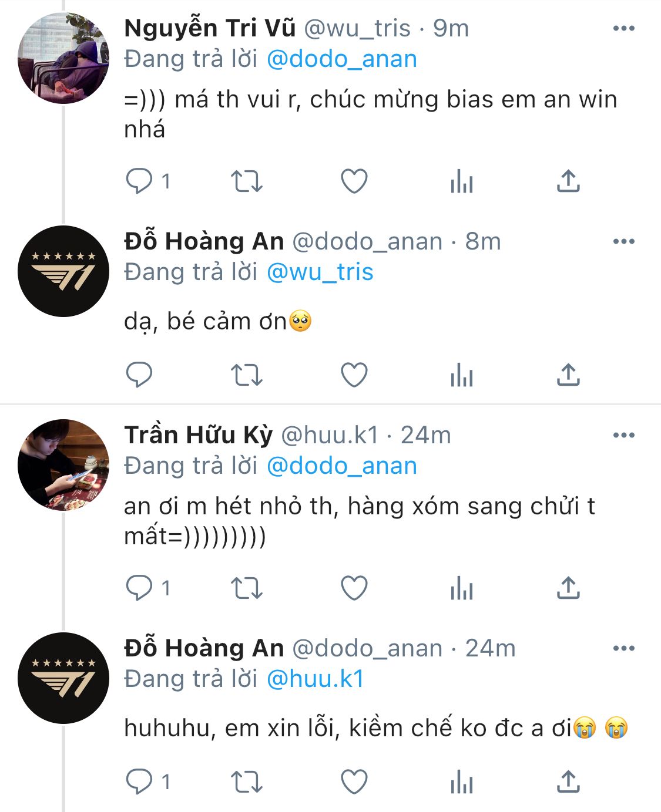Like the "dạ, bé cảm ơn" reply

(x=354, y=375)
